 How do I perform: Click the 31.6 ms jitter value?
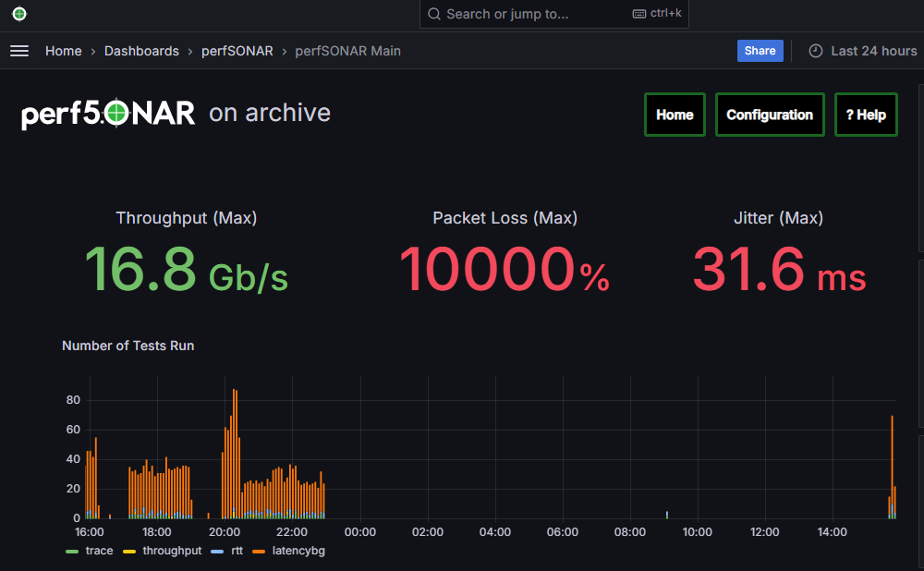(779, 270)
